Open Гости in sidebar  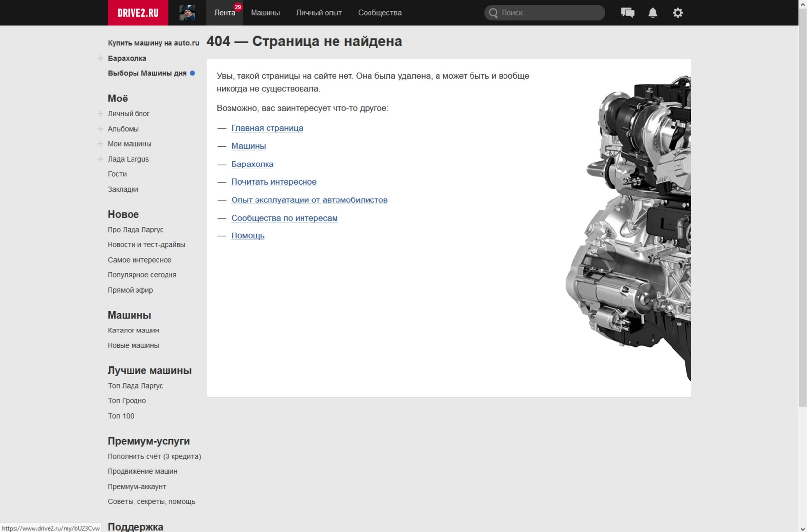click(117, 174)
